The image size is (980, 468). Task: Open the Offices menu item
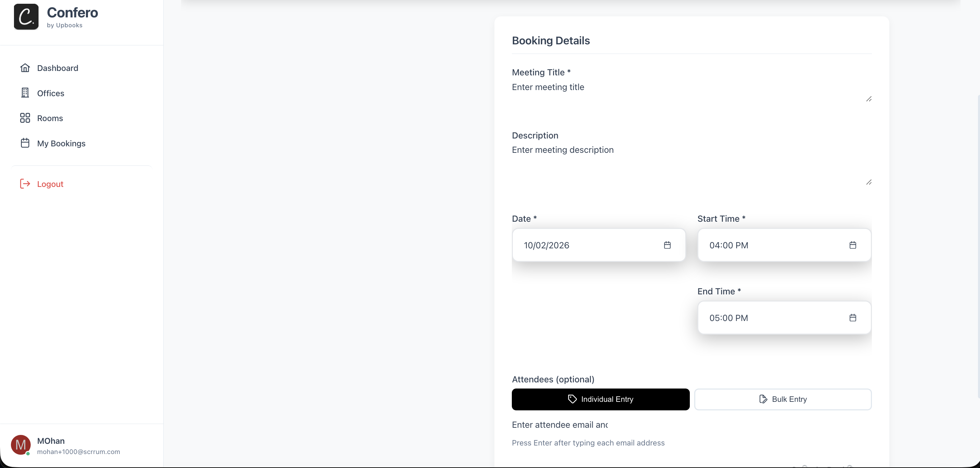[50, 93]
